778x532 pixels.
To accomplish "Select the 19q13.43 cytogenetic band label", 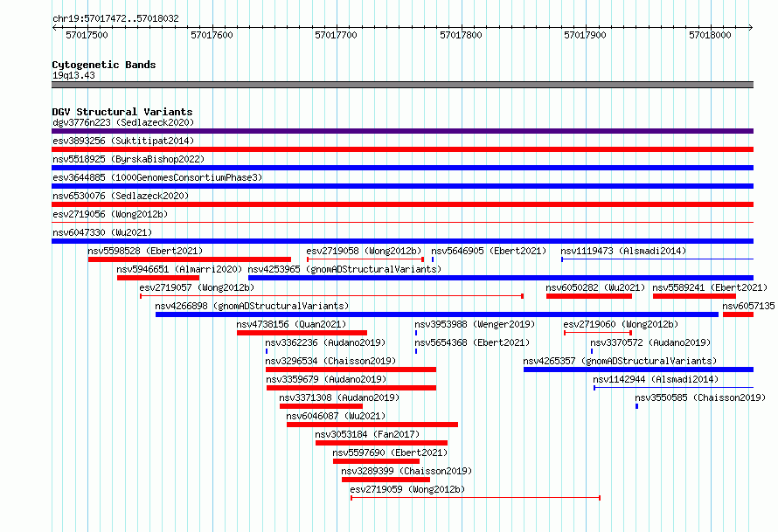I will pos(73,75).
